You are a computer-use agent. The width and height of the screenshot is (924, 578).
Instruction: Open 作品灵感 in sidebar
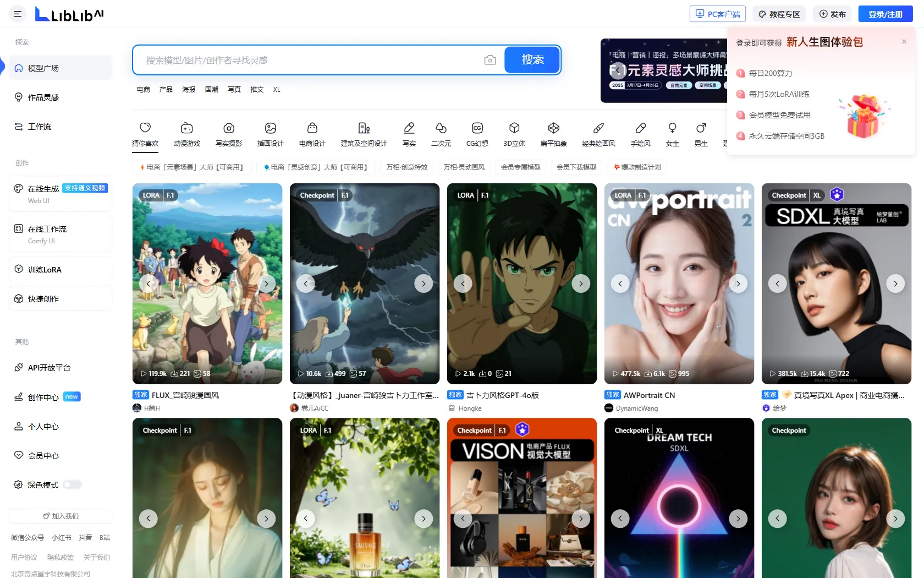[x=61, y=97]
